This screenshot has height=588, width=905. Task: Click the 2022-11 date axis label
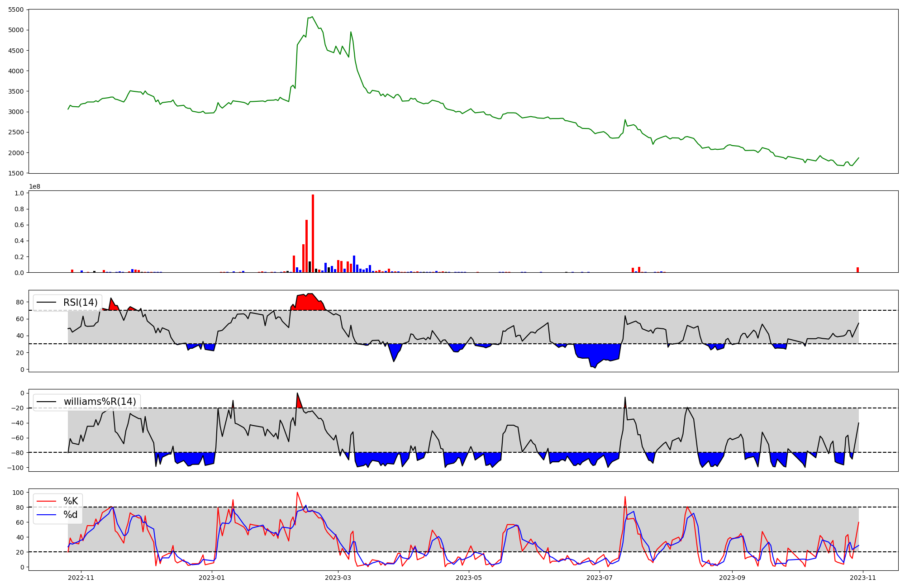(x=81, y=578)
